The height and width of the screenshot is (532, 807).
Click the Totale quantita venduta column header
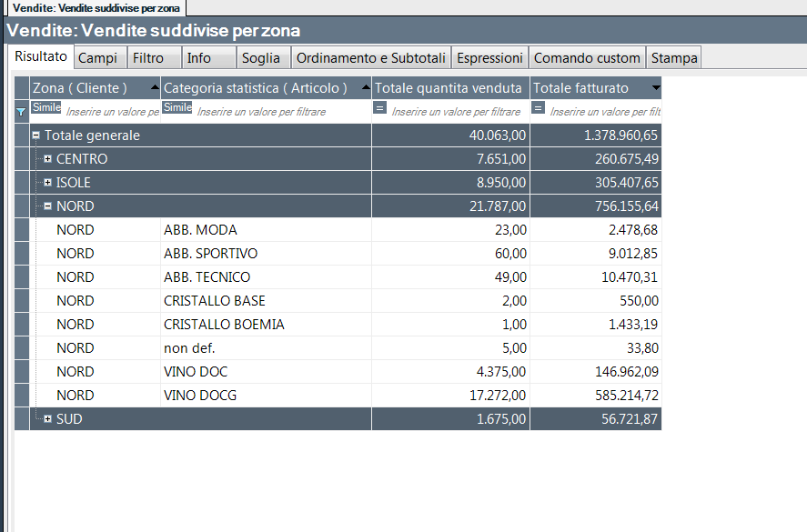(x=449, y=88)
